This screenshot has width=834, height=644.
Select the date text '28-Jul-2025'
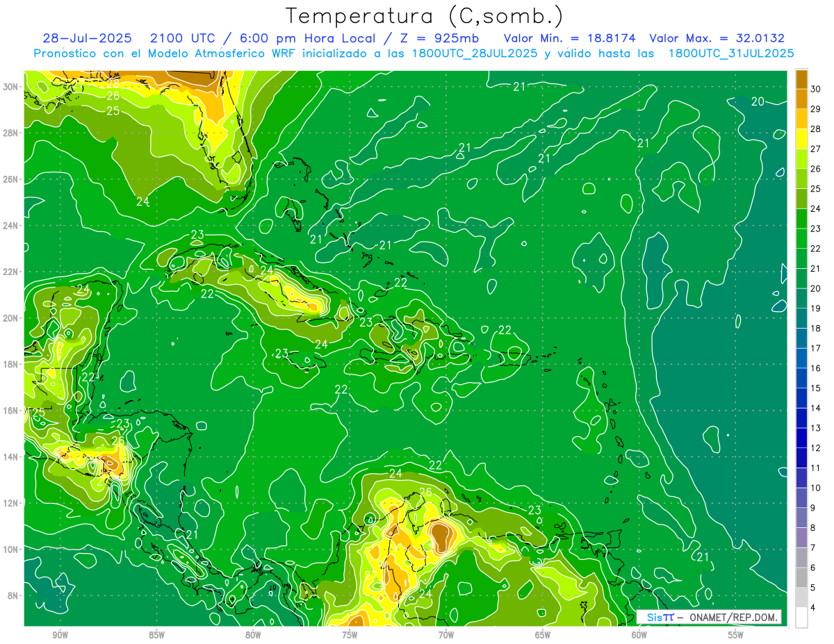(x=89, y=38)
